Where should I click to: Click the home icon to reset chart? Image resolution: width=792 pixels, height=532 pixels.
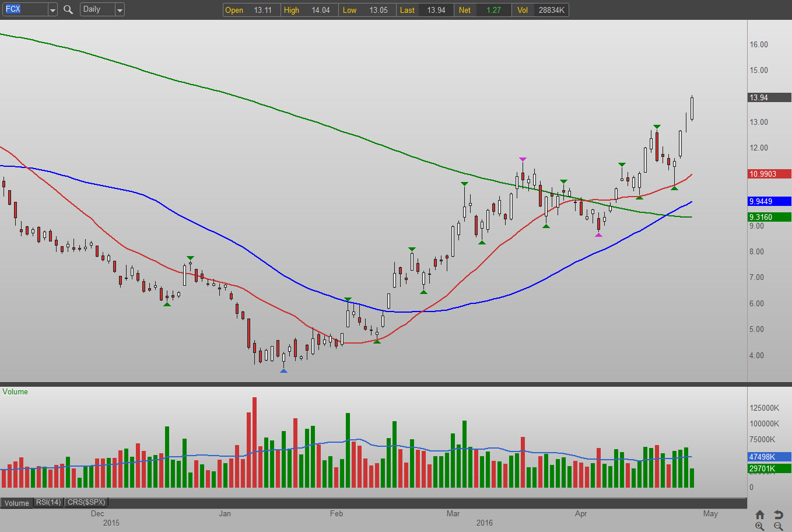point(759,514)
